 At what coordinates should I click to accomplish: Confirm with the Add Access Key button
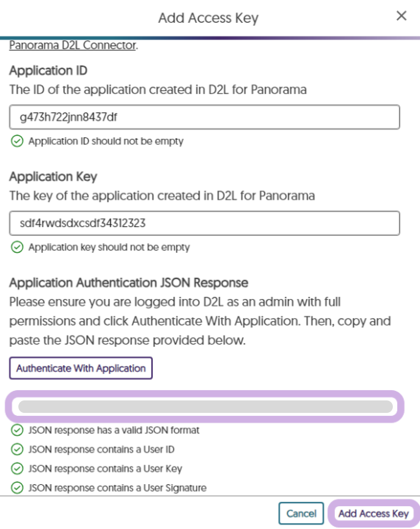coord(373,513)
